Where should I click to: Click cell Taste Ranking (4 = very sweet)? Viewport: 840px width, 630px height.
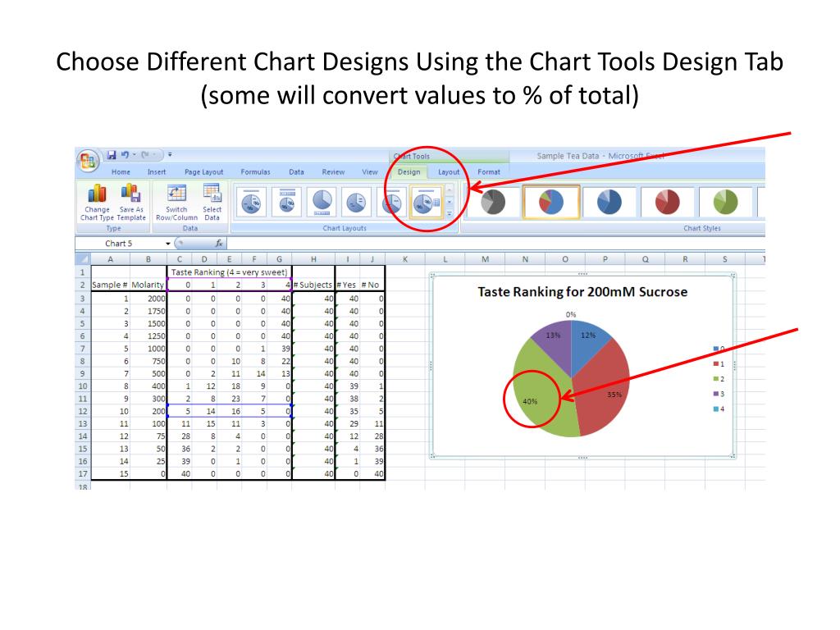coord(230,272)
